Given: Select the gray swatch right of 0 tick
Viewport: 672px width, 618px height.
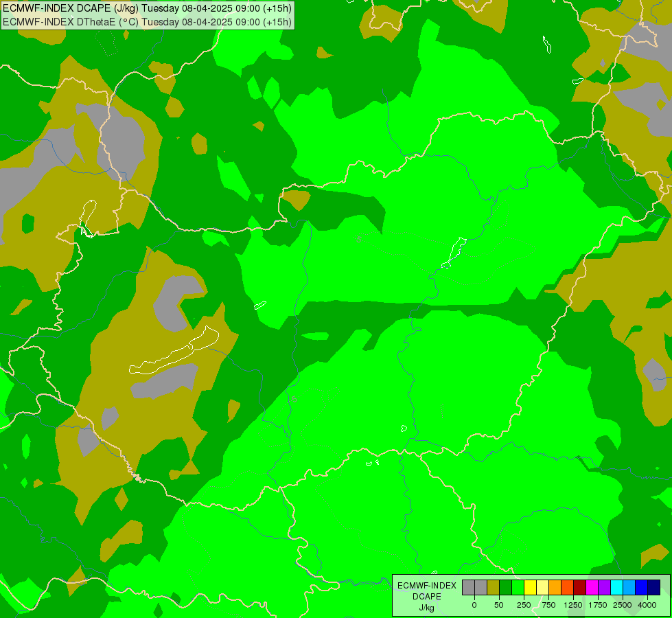Looking at the screenshot, I should [480, 588].
